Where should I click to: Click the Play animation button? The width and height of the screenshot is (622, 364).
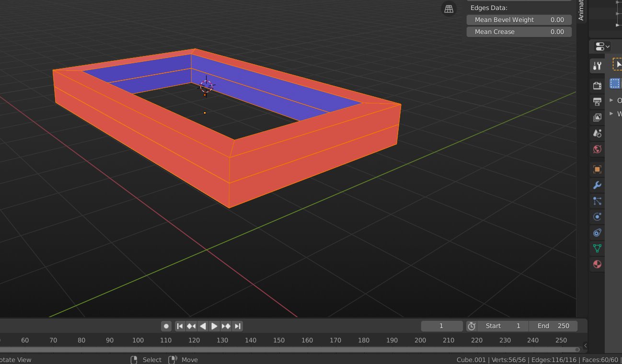click(x=214, y=326)
